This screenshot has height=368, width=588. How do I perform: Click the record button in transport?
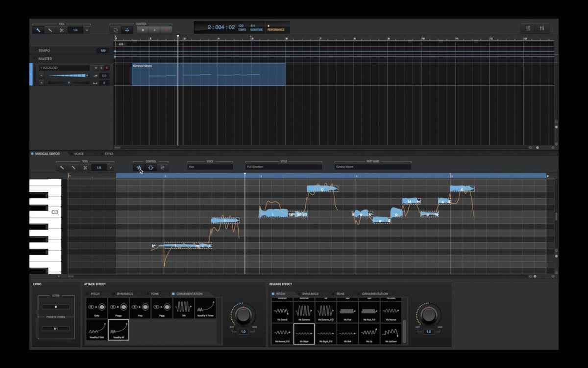pyautogui.click(x=168, y=30)
